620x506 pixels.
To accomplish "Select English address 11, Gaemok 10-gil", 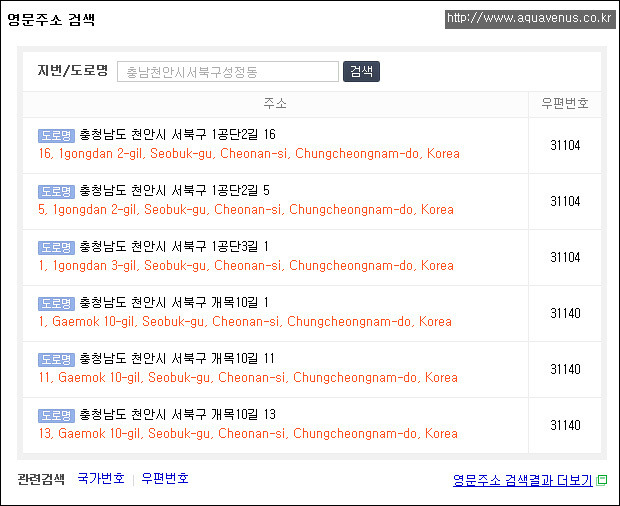I will pos(248,378).
